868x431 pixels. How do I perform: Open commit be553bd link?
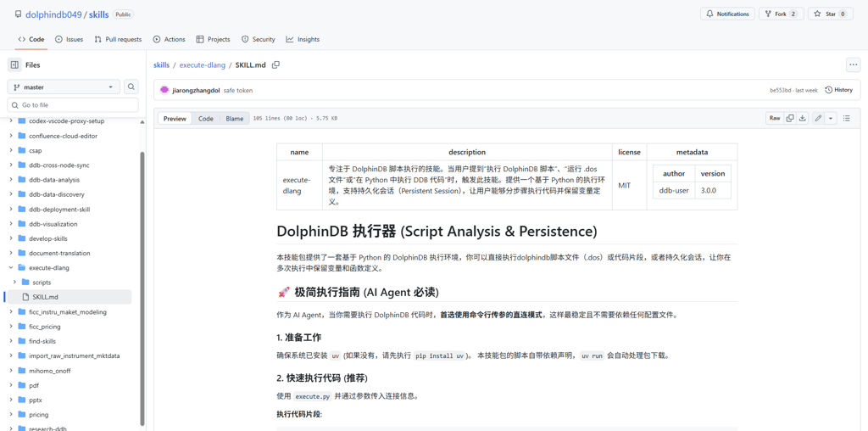point(781,90)
